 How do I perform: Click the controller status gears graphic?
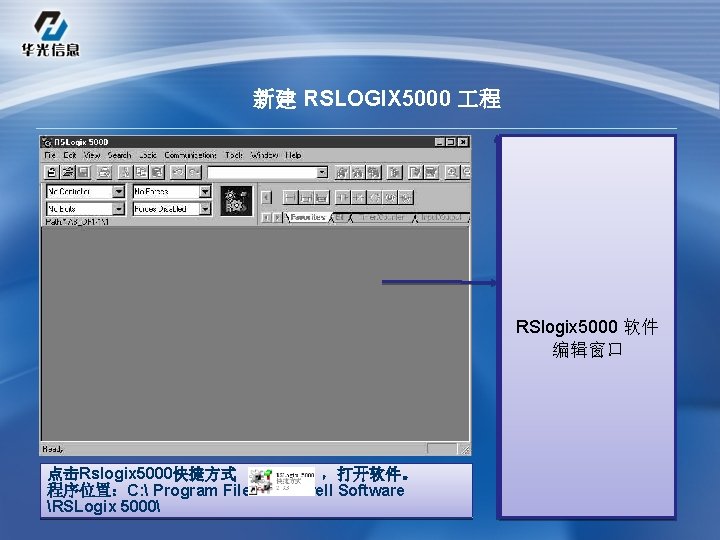coord(236,201)
